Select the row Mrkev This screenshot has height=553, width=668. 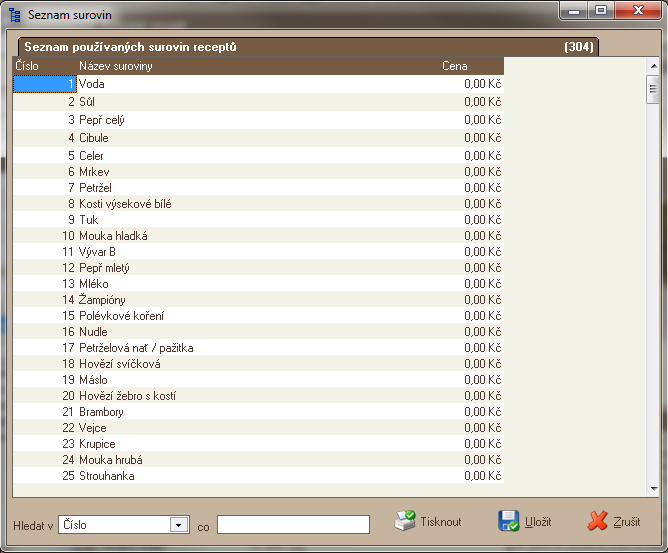tap(259, 171)
